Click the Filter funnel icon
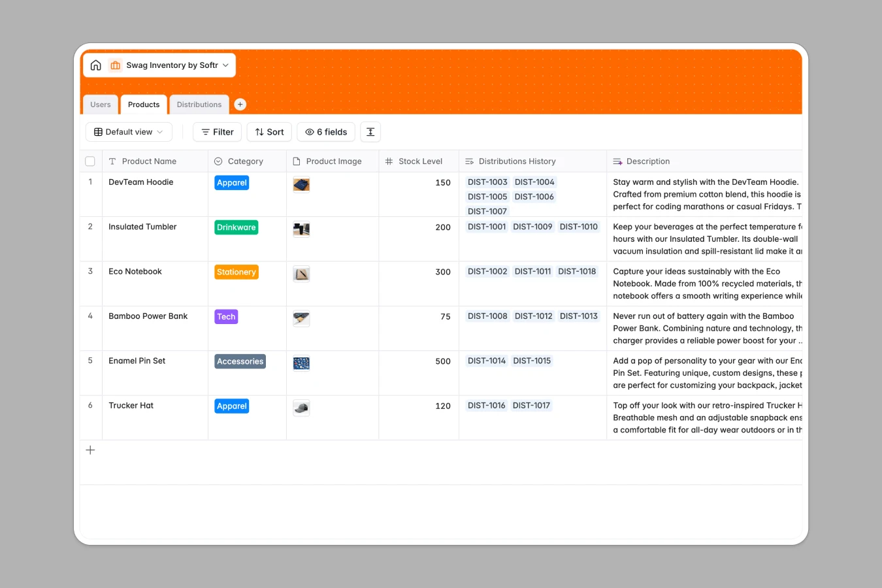The height and width of the screenshot is (588, 882). (205, 131)
